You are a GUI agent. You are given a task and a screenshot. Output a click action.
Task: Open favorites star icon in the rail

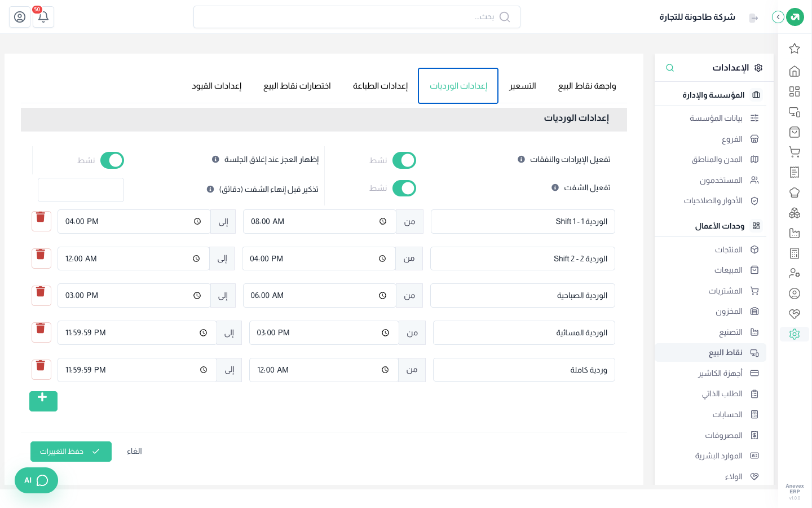[795, 49]
